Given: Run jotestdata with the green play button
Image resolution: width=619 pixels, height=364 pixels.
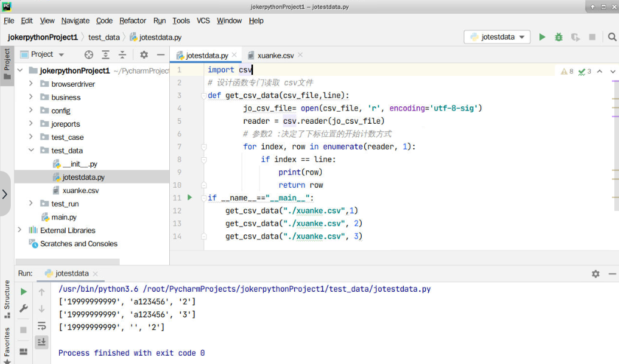Looking at the screenshot, I should point(542,37).
